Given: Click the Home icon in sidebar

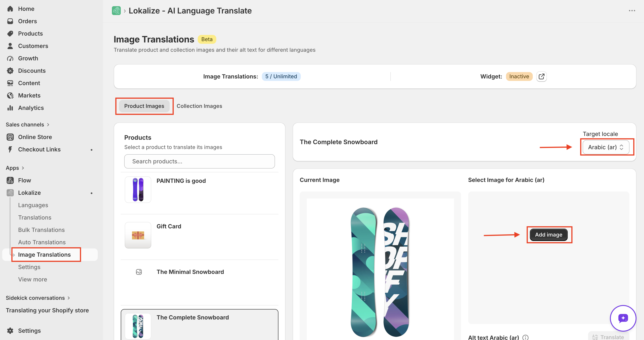Looking at the screenshot, I should click(x=10, y=9).
